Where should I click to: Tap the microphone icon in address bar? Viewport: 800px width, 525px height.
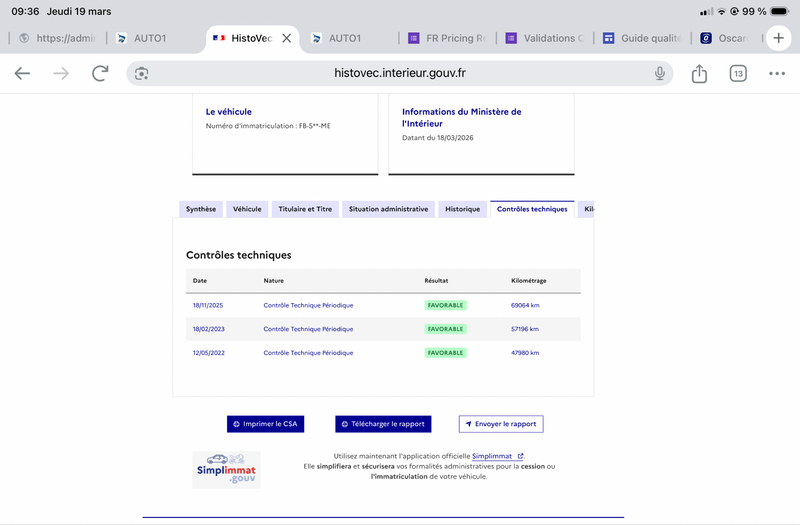click(660, 73)
